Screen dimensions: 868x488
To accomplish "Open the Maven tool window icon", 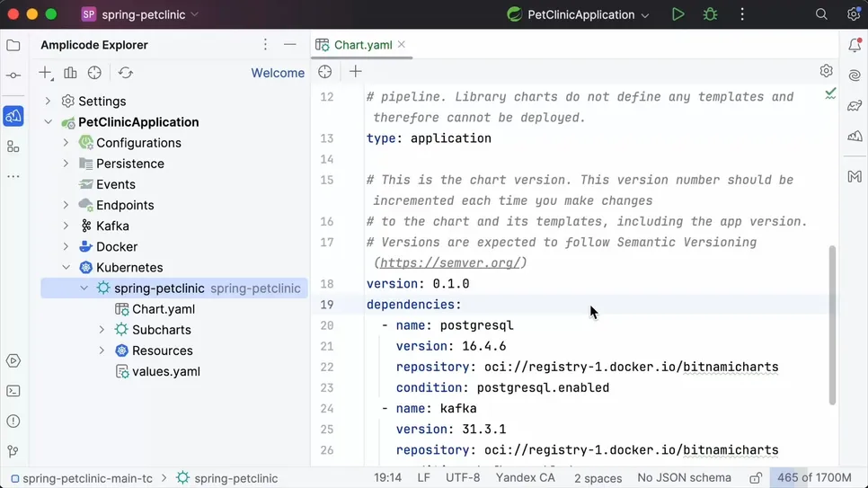I will pos(855,177).
